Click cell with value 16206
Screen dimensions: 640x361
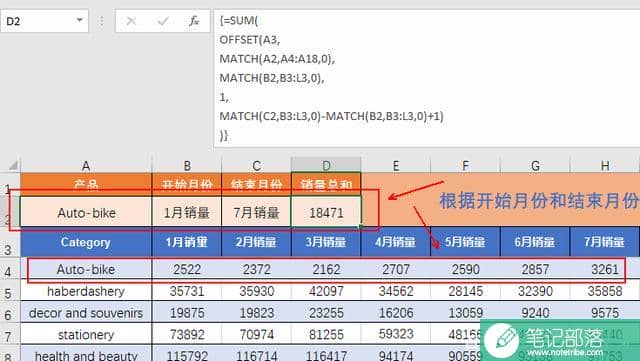(396, 313)
